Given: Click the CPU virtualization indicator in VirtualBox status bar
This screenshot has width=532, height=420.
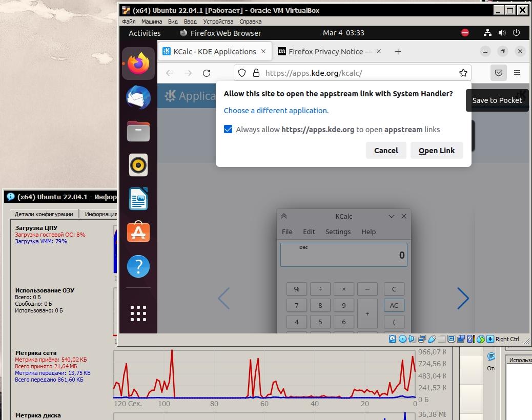Looking at the screenshot, I should coord(471,339).
